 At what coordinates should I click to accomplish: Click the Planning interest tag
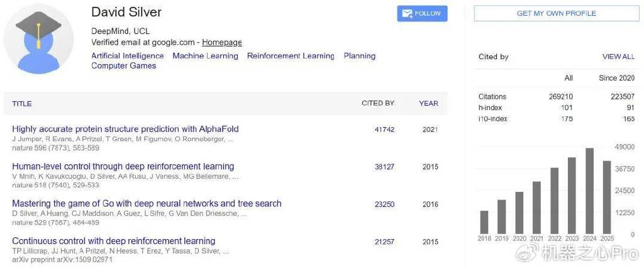coord(359,56)
